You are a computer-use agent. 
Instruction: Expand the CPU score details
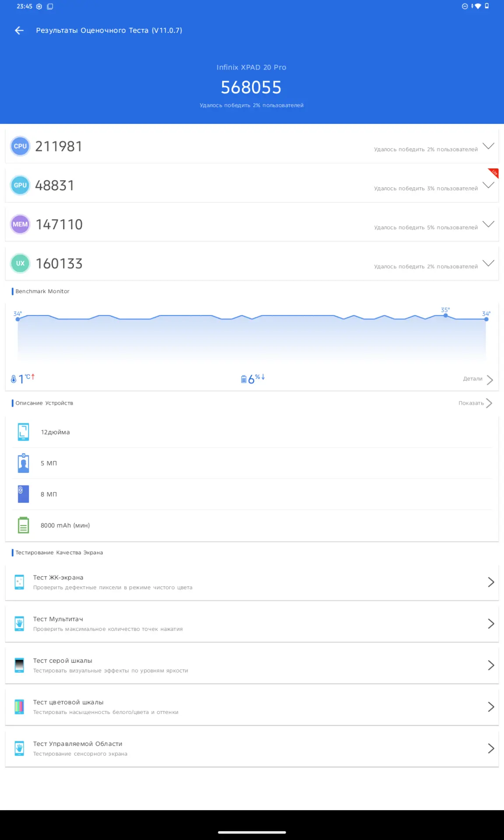point(488,146)
